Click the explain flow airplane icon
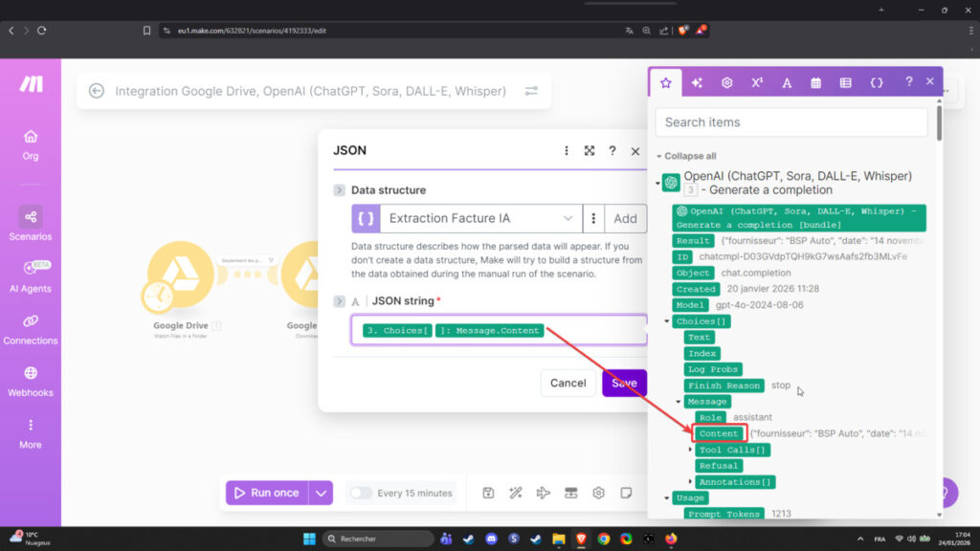The width and height of the screenshot is (980, 551). tap(544, 493)
